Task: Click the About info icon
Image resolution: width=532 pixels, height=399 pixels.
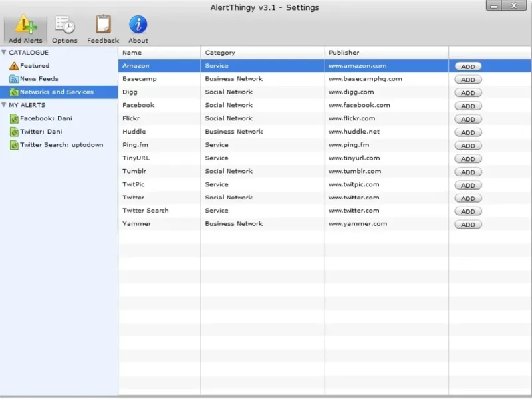Action: [138, 25]
